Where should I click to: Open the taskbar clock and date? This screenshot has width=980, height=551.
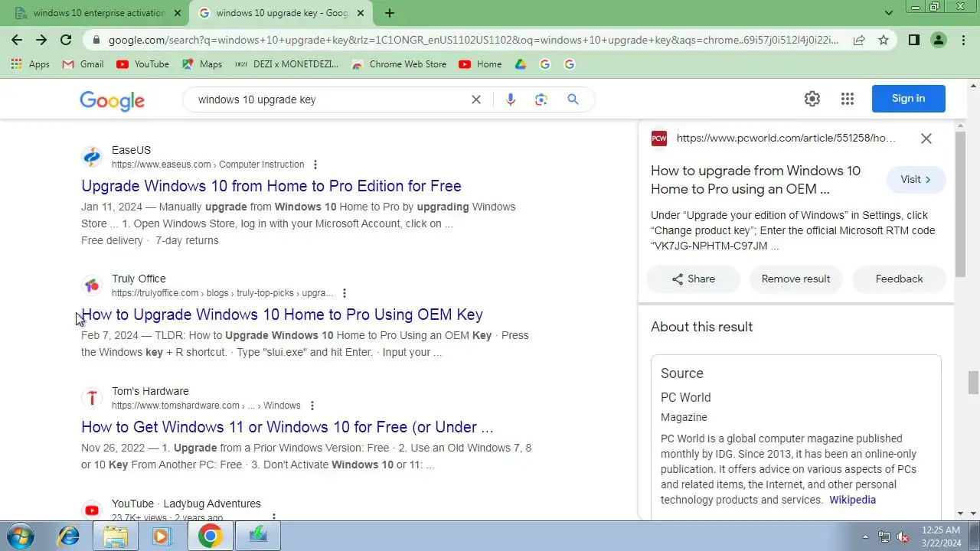pyautogui.click(x=941, y=536)
